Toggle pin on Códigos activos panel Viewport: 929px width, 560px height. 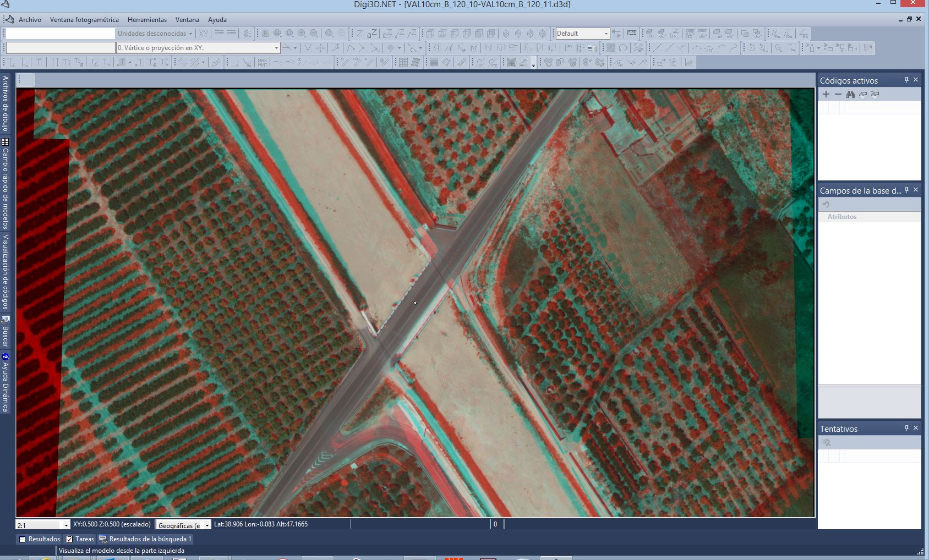(906, 80)
